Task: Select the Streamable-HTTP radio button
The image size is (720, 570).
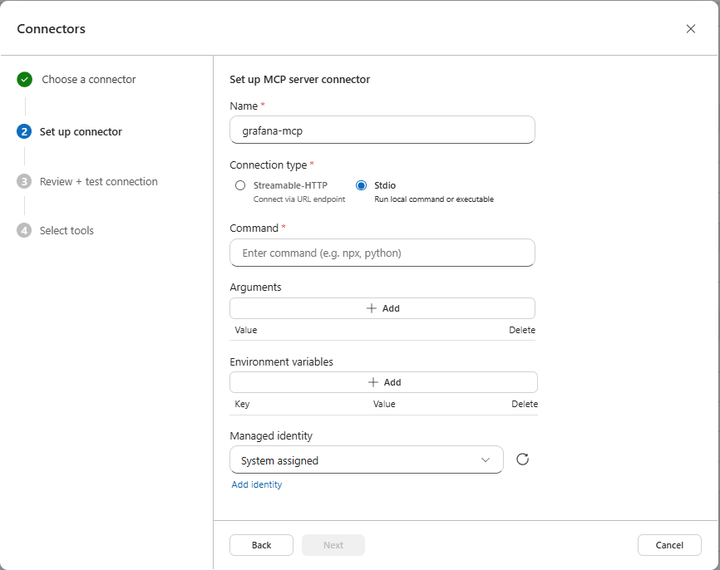Action: 240,185
